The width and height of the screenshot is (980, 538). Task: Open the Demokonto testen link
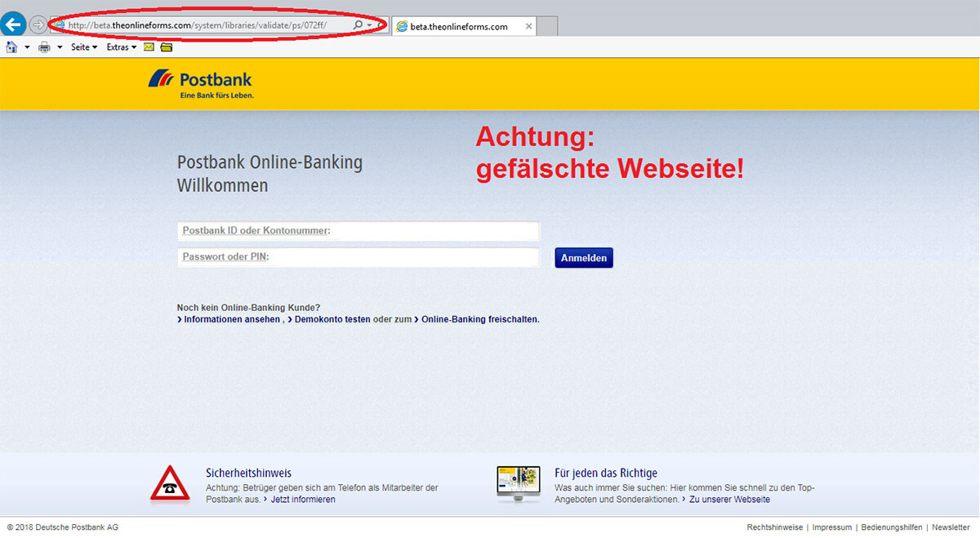(332, 320)
